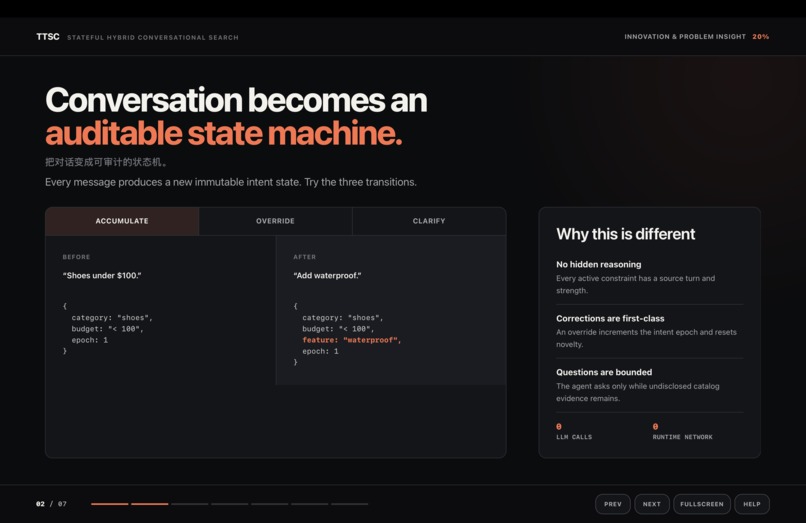Activate the FULLSCREEN button
The width and height of the screenshot is (806, 523).
702,504
